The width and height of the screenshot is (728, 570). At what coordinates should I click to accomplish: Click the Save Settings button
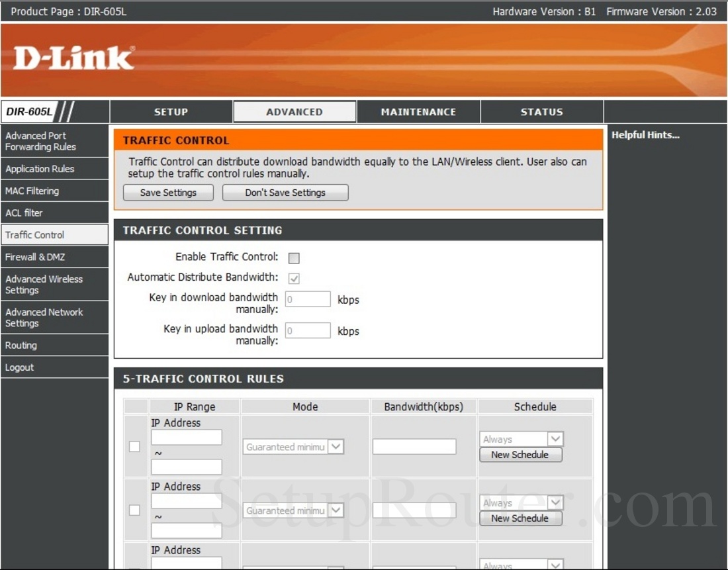coord(168,193)
